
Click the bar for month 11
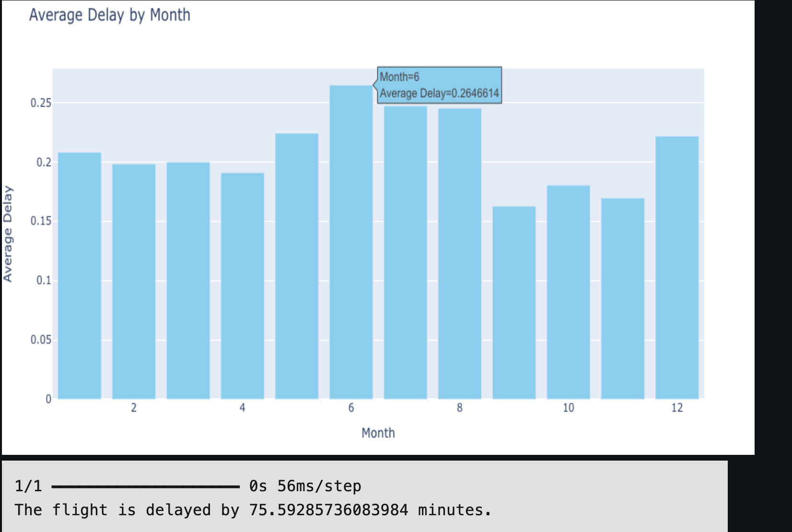tap(623, 298)
